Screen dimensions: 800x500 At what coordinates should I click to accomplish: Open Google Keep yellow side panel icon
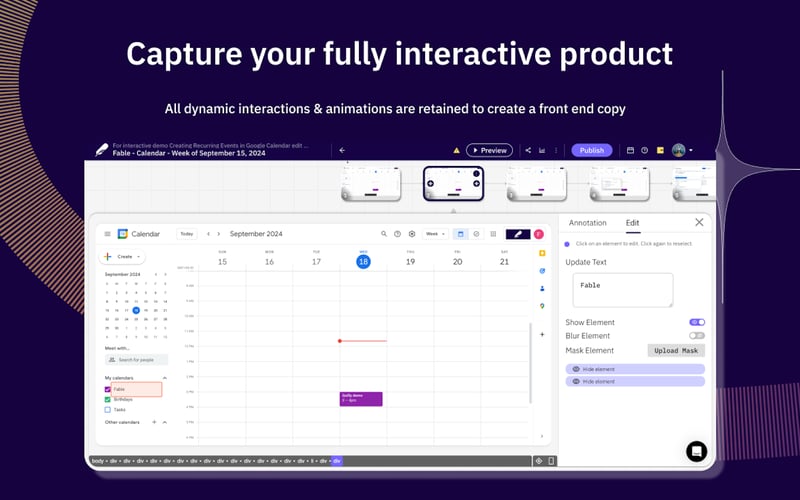542,253
